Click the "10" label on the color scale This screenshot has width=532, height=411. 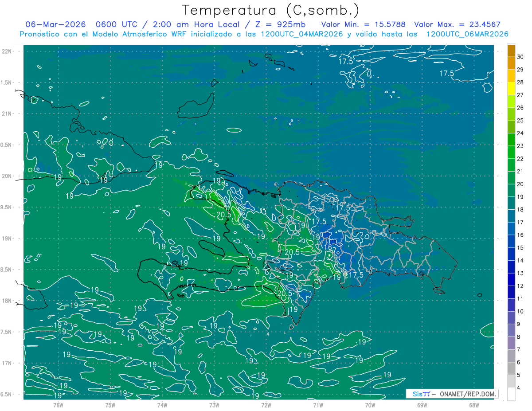[x=520, y=312]
